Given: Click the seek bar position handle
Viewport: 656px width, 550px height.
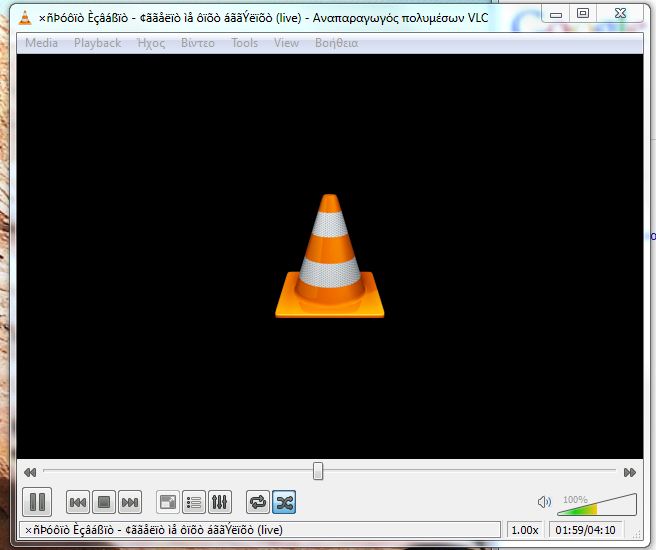Looking at the screenshot, I should (x=318, y=471).
